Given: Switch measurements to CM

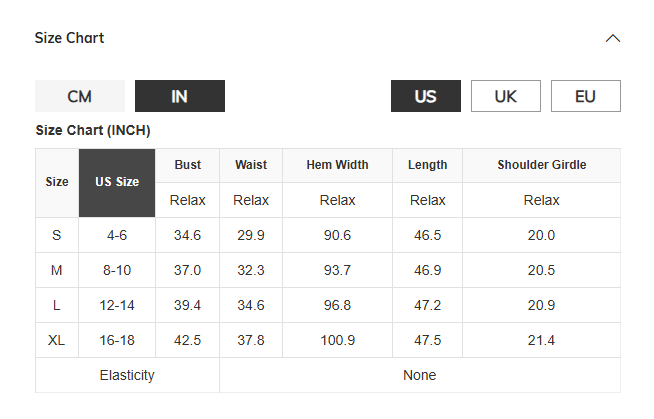Looking at the screenshot, I should [80, 96].
